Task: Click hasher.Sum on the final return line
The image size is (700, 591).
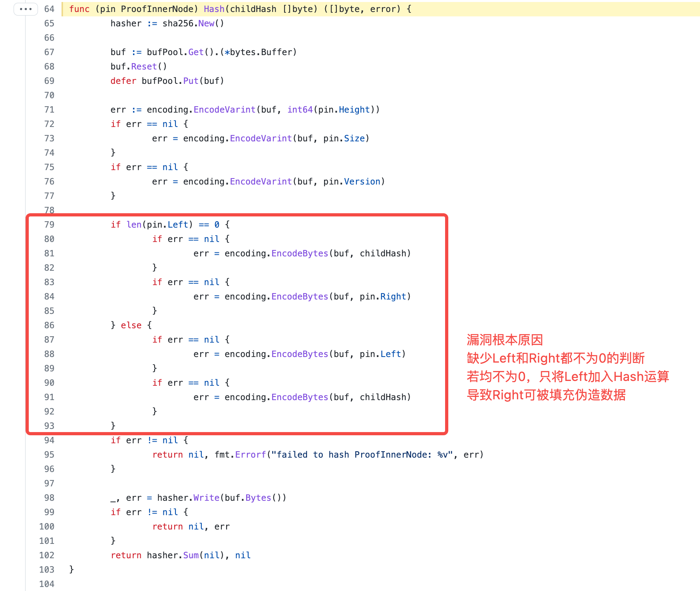Action: 173,555
